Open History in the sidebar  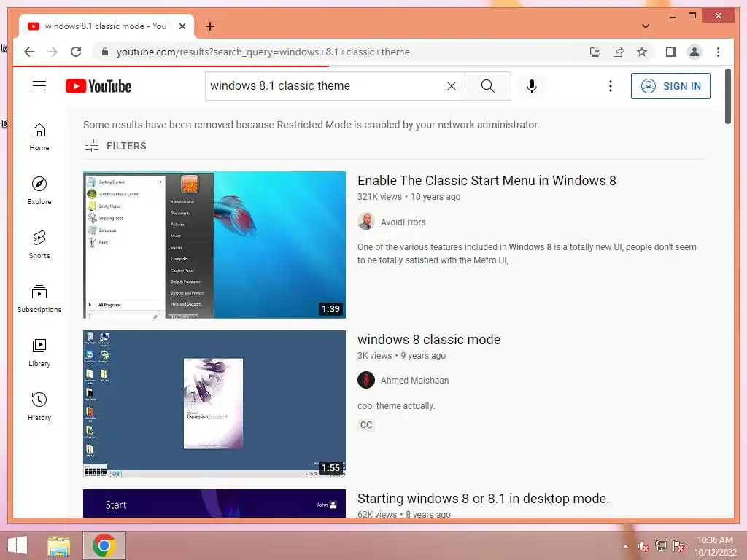[39, 406]
